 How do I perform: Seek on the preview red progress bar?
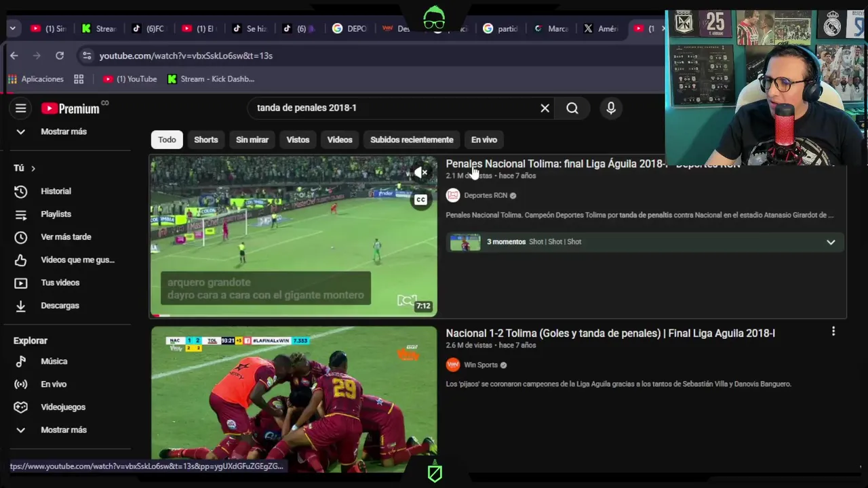click(x=294, y=316)
